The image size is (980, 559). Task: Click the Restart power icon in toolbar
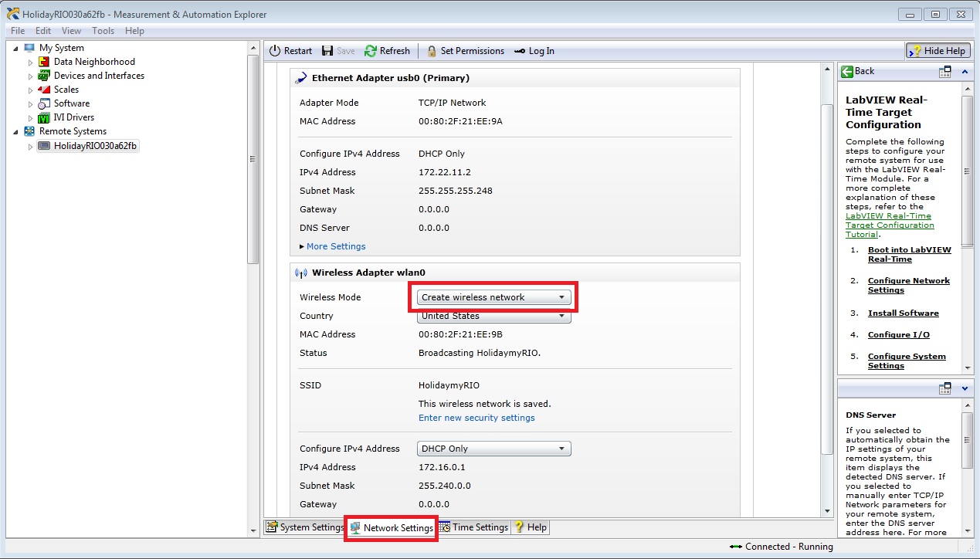pyautogui.click(x=275, y=51)
